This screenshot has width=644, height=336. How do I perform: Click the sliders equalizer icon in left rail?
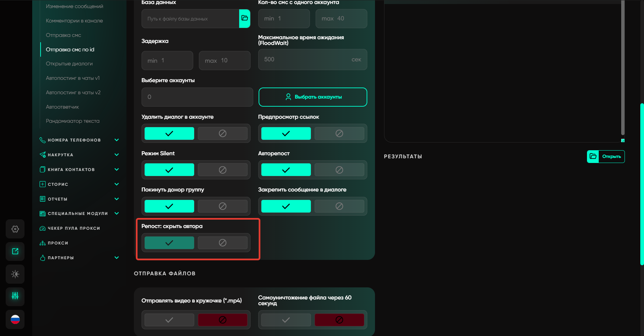(15, 296)
